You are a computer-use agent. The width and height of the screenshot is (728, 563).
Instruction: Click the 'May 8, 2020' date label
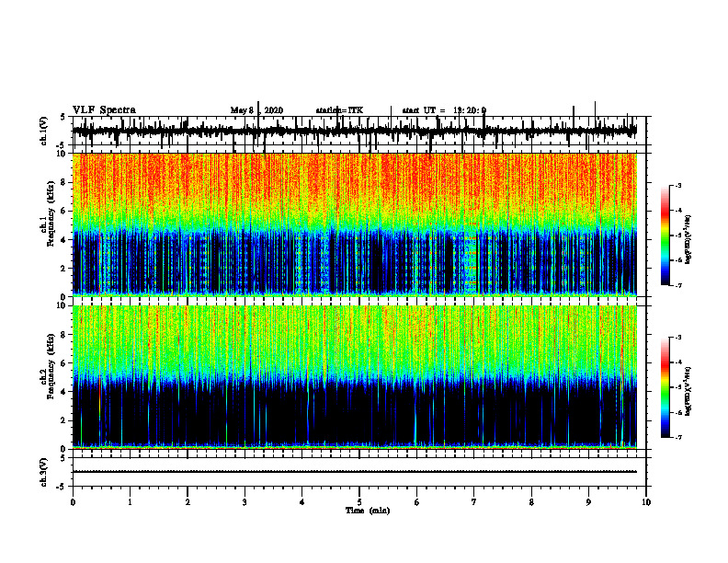click(x=256, y=110)
